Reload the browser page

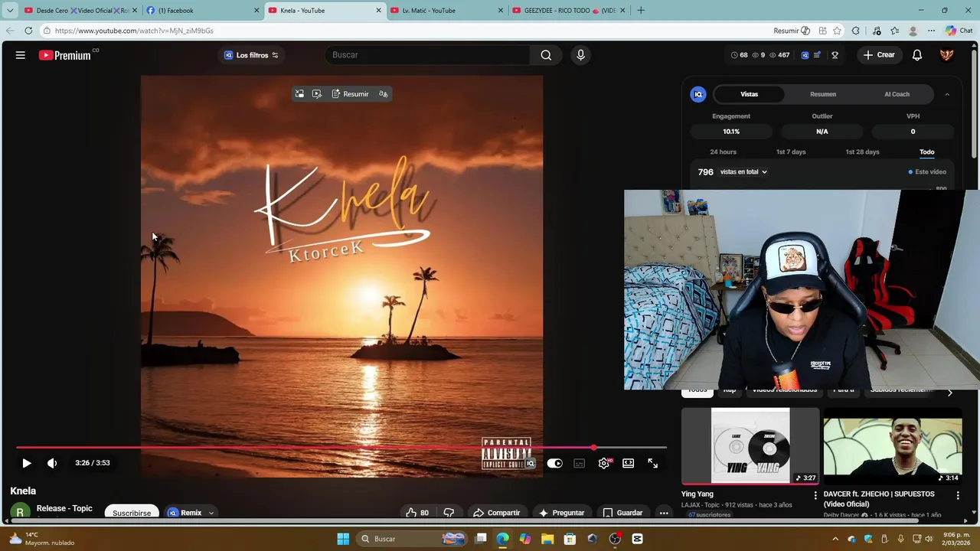pyautogui.click(x=28, y=31)
